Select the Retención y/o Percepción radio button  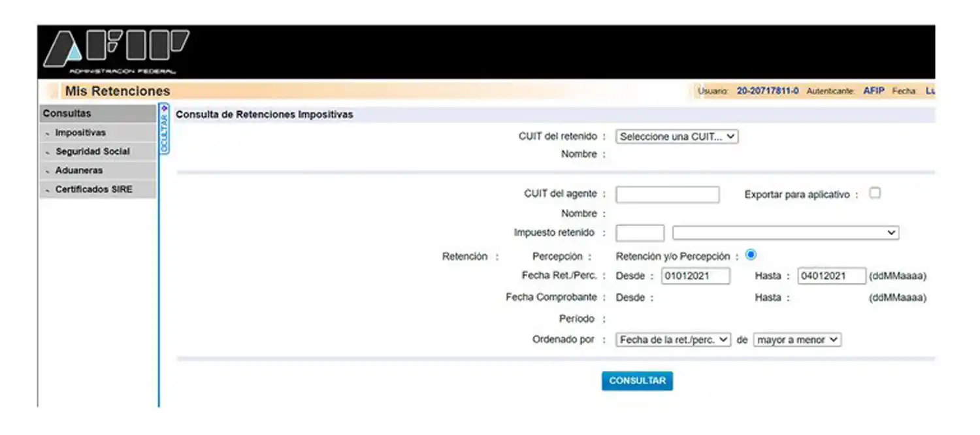coord(751,255)
